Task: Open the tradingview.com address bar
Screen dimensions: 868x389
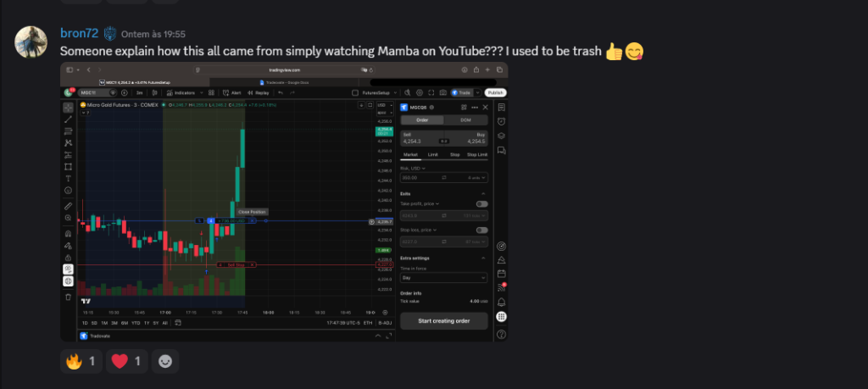Action: coord(284,69)
